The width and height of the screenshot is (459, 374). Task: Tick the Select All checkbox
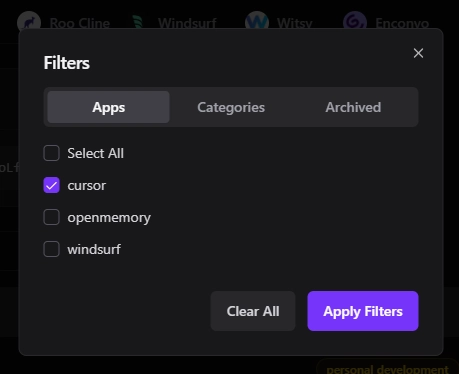tap(51, 153)
